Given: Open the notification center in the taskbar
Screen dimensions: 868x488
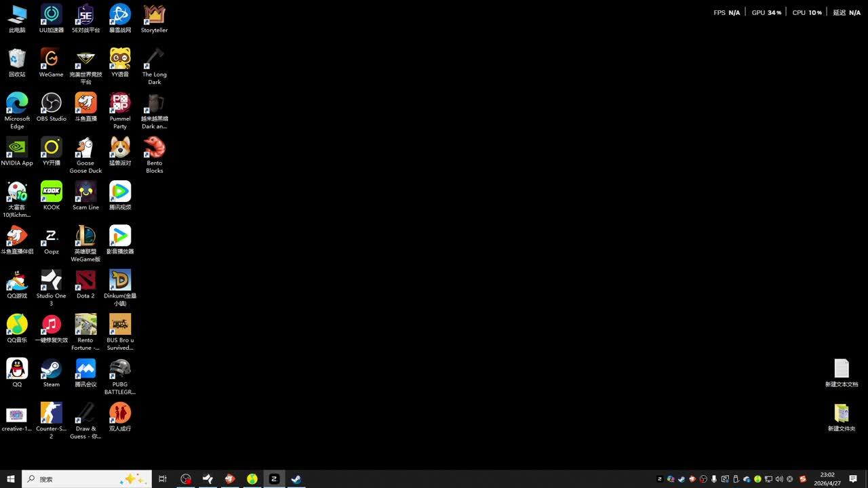Looking at the screenshot, I should click(853, 479).
